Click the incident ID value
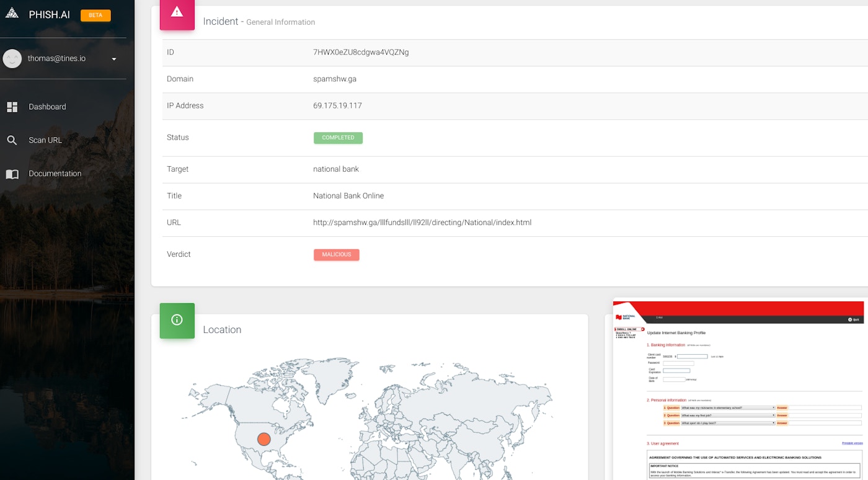 [361, 53]
